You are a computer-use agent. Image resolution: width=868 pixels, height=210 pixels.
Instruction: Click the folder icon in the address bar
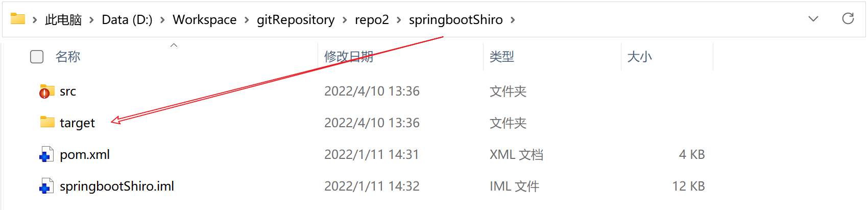tap(18, 19)
